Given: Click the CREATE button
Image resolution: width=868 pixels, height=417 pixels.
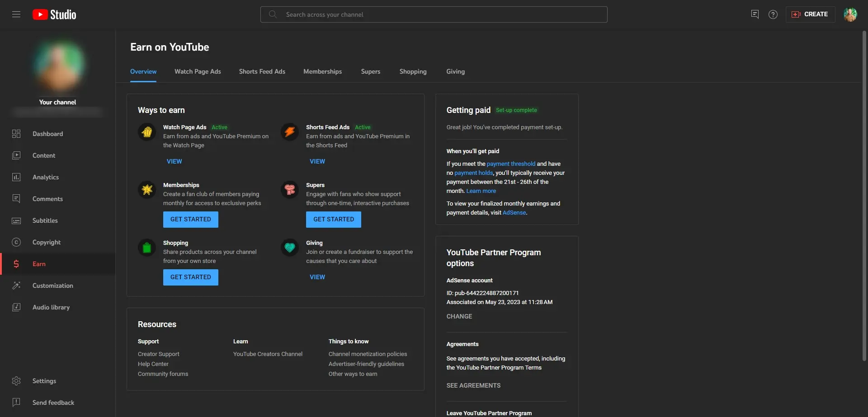Looking at the screenshot, I should click(x=810, y=14).
